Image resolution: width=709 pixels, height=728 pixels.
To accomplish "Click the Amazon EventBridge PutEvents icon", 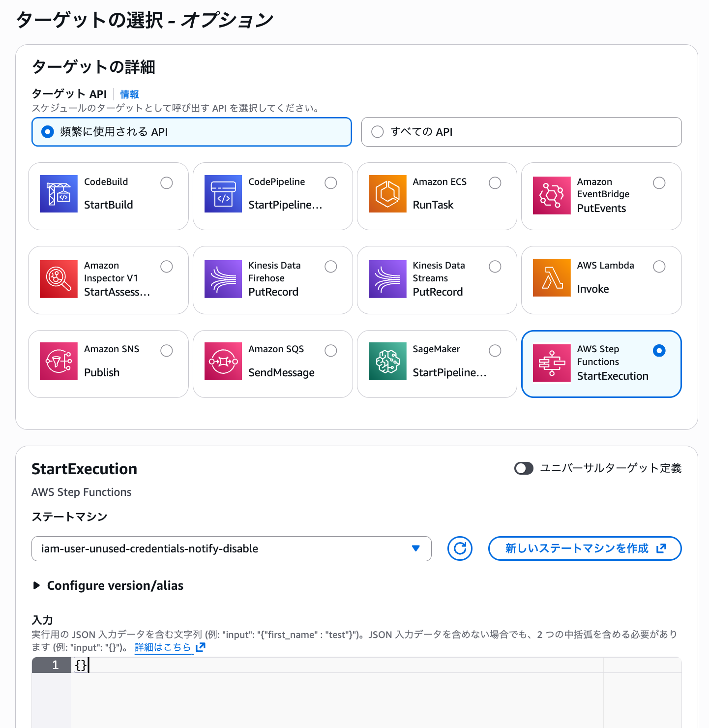I will [551, 195].
